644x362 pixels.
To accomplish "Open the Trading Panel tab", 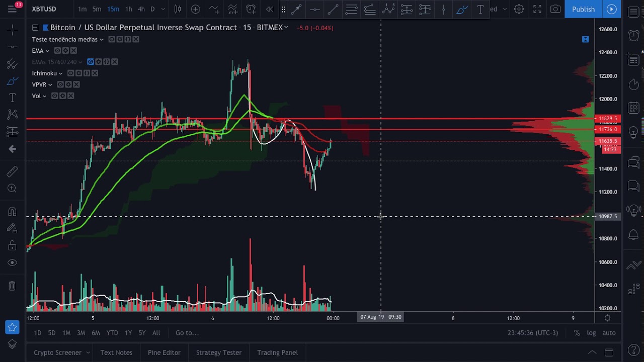I will coord(278,352).
